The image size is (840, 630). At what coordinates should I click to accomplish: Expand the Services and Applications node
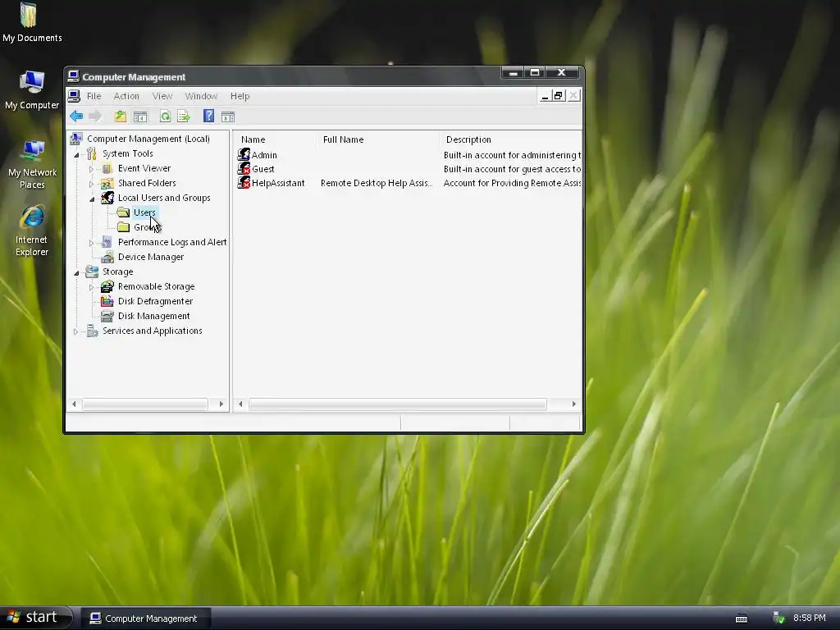coord(75,331)
